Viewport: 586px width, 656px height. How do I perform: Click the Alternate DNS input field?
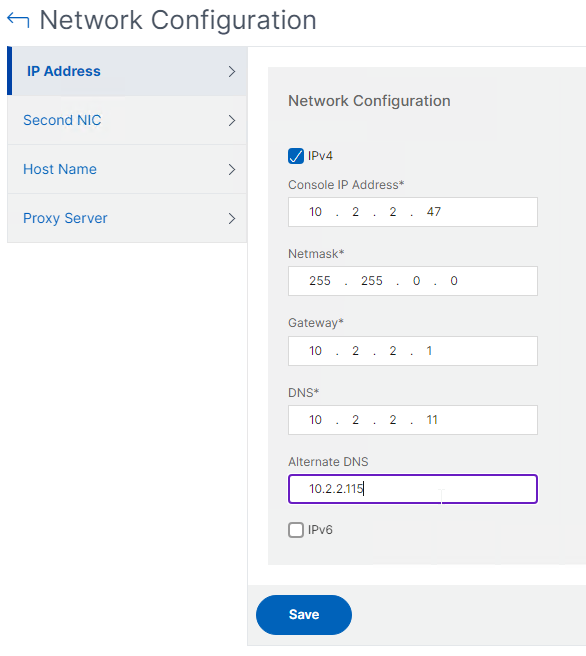413,489
